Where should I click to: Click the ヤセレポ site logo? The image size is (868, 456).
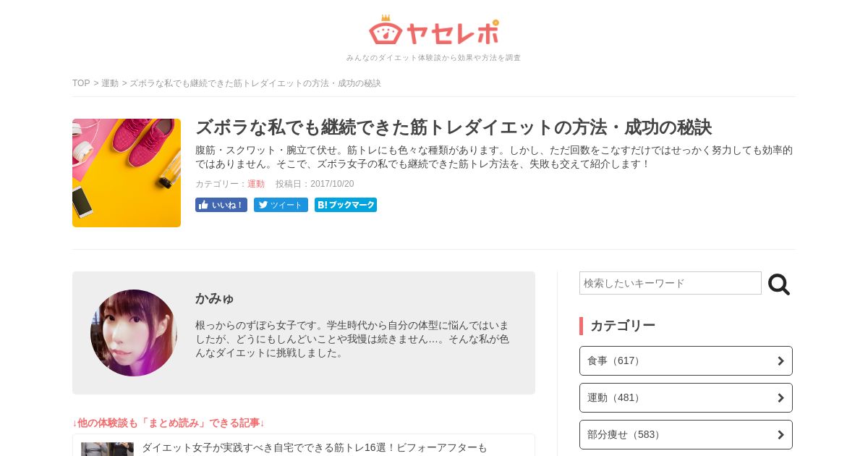(434, 30)
